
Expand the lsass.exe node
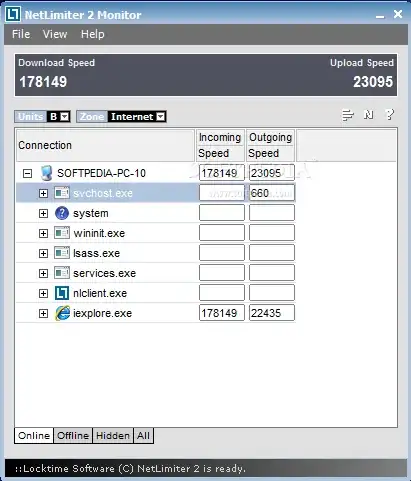point(43,253)
